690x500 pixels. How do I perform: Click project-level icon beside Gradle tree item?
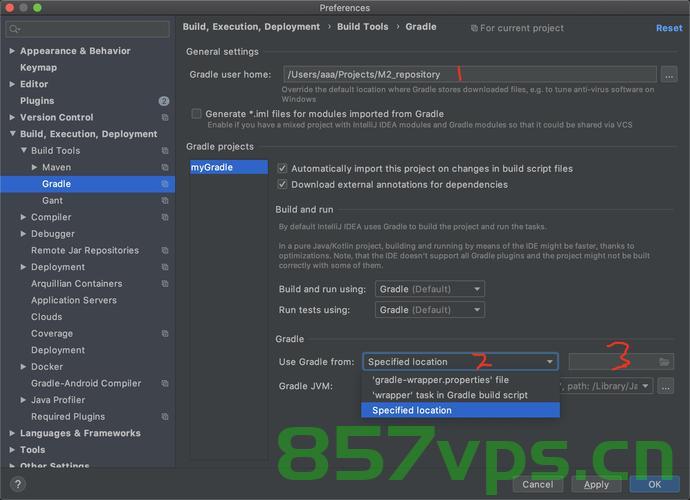(165, 184)
